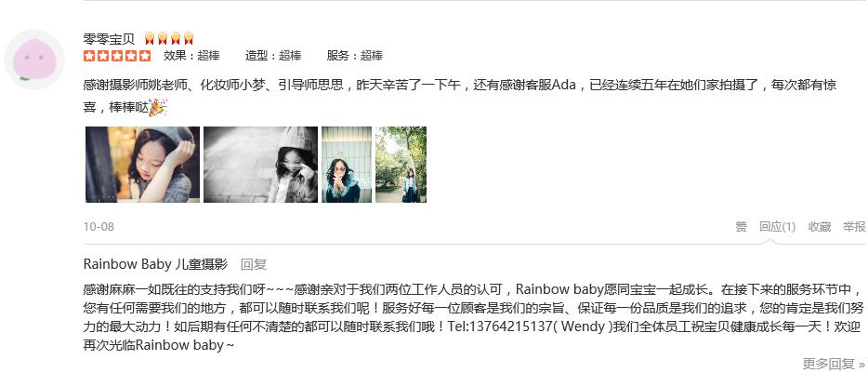This screenshot has width=868, height=373.
Task: Click the 服务：超棒 rating label
Action: 355,56
